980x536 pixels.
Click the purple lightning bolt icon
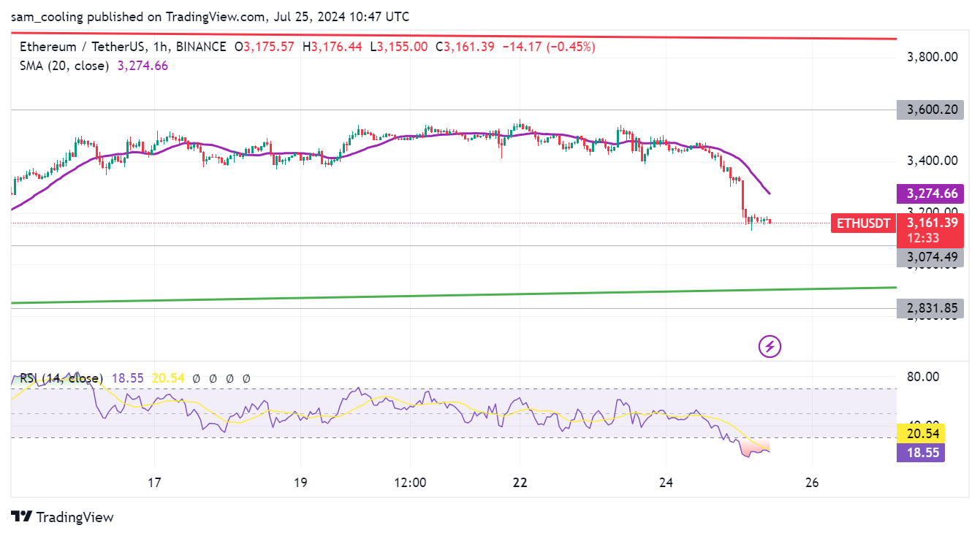(x=770, y=346)
